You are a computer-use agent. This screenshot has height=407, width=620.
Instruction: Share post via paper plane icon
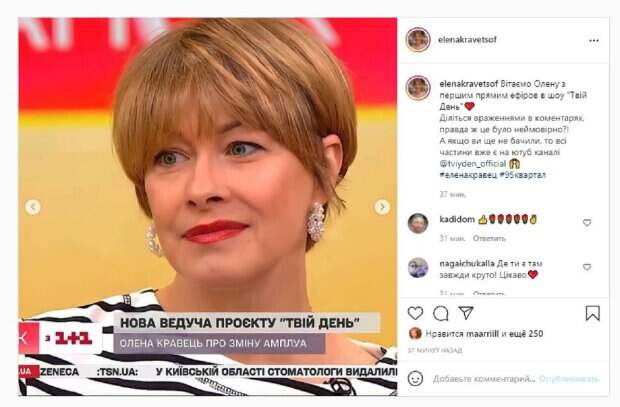coord(466,313)
